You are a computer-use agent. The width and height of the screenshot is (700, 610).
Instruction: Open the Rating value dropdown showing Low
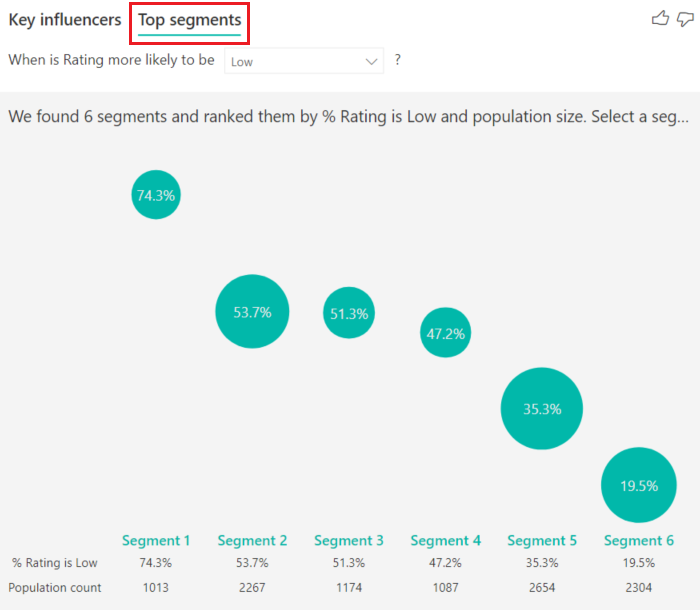[304, 61]
